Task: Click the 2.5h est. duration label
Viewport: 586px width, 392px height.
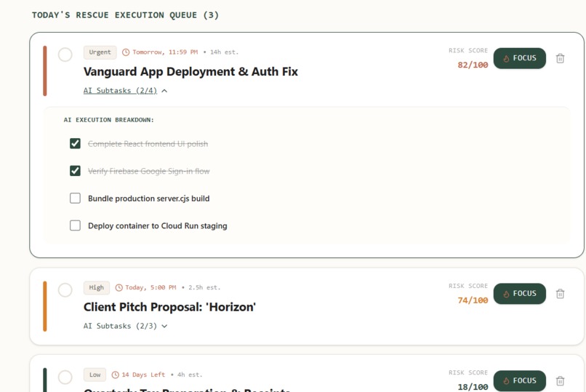Action: [x=204, y=288]
